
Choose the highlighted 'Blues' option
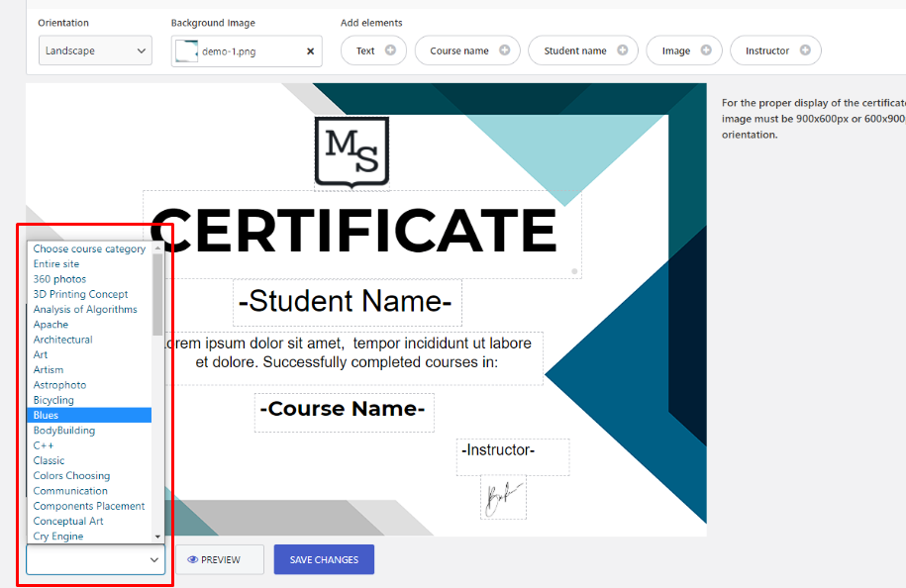(89, 416)
